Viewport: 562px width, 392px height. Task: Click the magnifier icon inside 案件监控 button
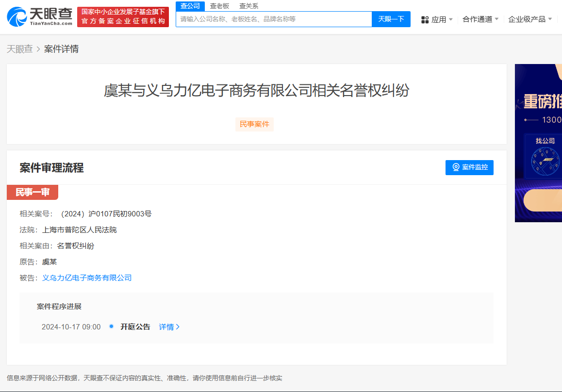click(455, 167)
